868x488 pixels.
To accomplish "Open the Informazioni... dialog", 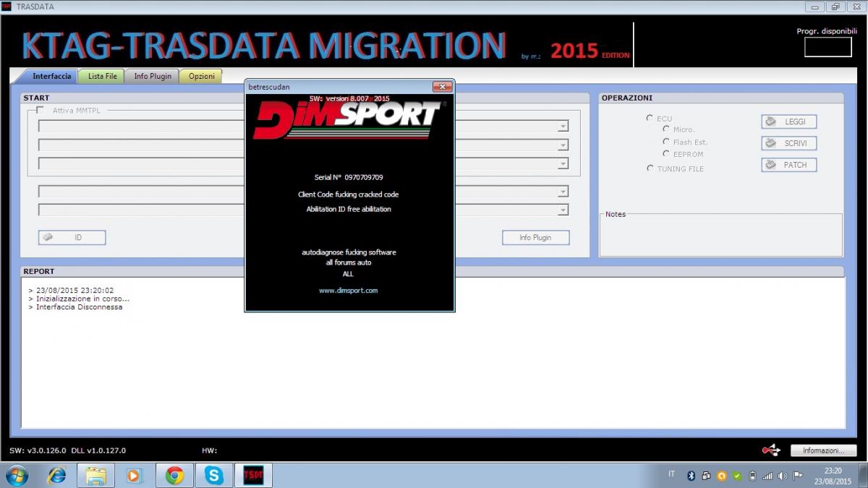I will (823, 450).
